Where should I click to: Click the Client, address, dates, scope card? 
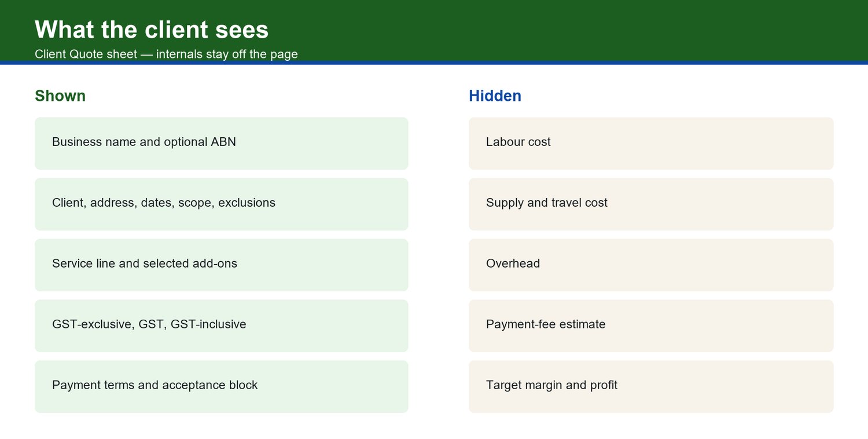click(222, 204)
